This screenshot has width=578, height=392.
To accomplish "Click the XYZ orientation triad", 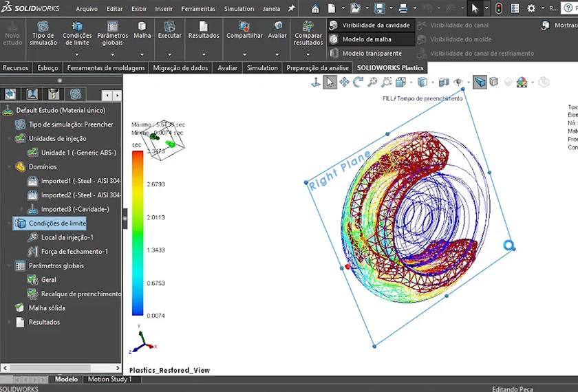I will tap(142, 340).
